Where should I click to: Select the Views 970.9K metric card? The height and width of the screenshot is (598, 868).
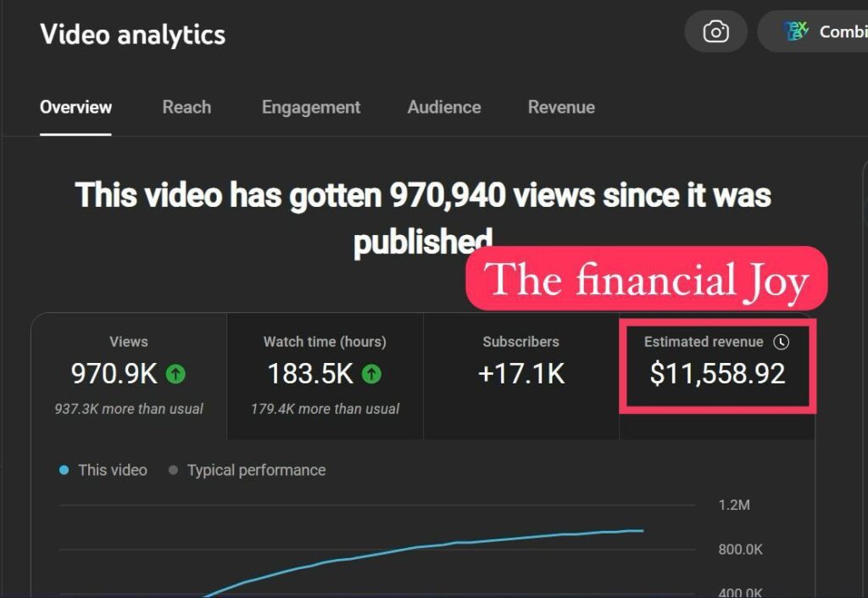[x=129, y=375]
